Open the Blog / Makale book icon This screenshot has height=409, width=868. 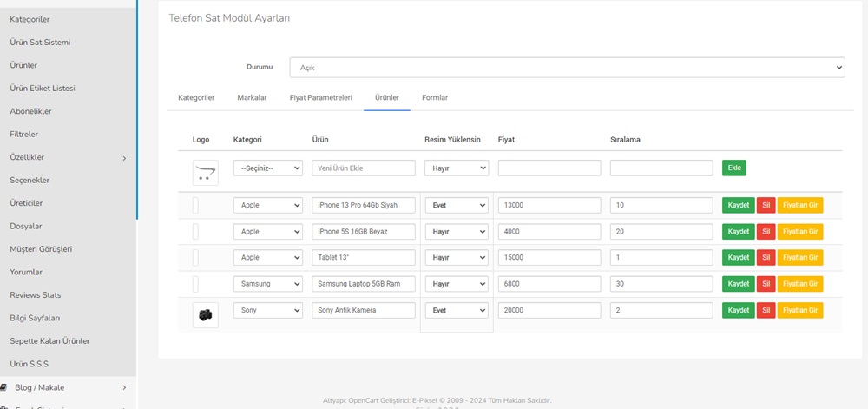click(x=3, y=387)
